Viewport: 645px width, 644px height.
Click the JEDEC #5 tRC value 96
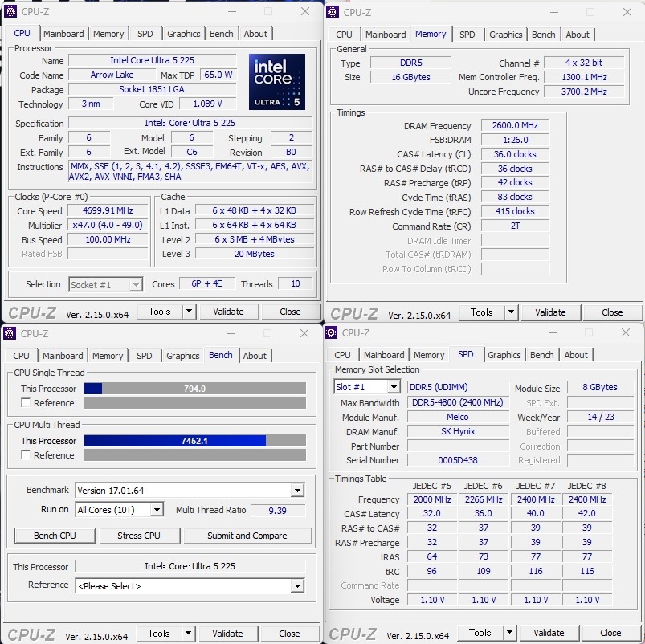pos(432,571)
